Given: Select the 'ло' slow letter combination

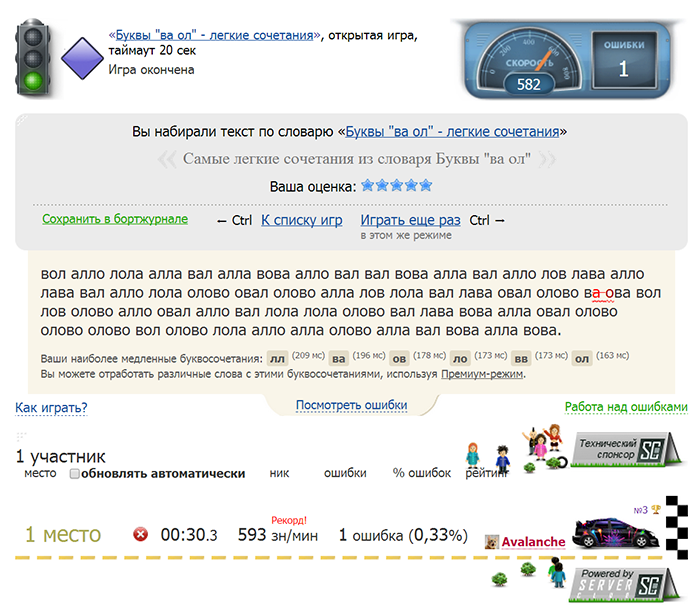Looking at the screenshot, I should point(460,359).
